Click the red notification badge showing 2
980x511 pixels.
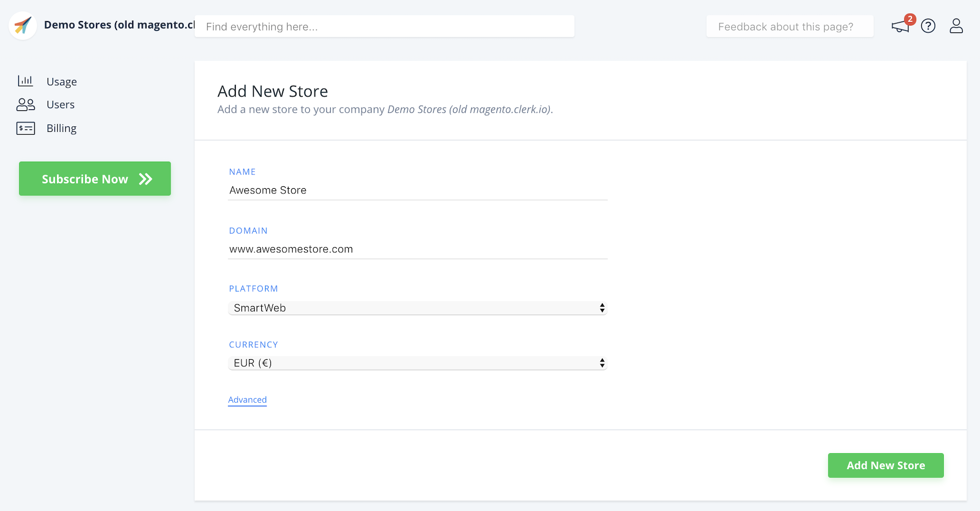click(910, 19)
